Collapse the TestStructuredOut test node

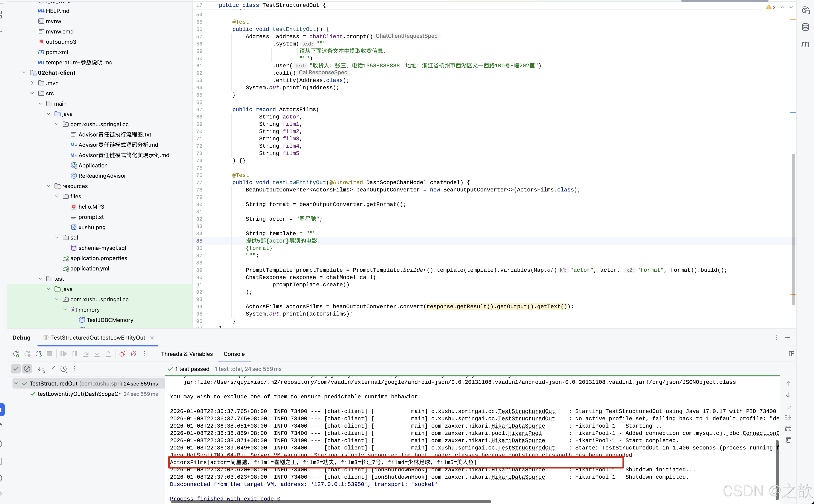[16, 384]
